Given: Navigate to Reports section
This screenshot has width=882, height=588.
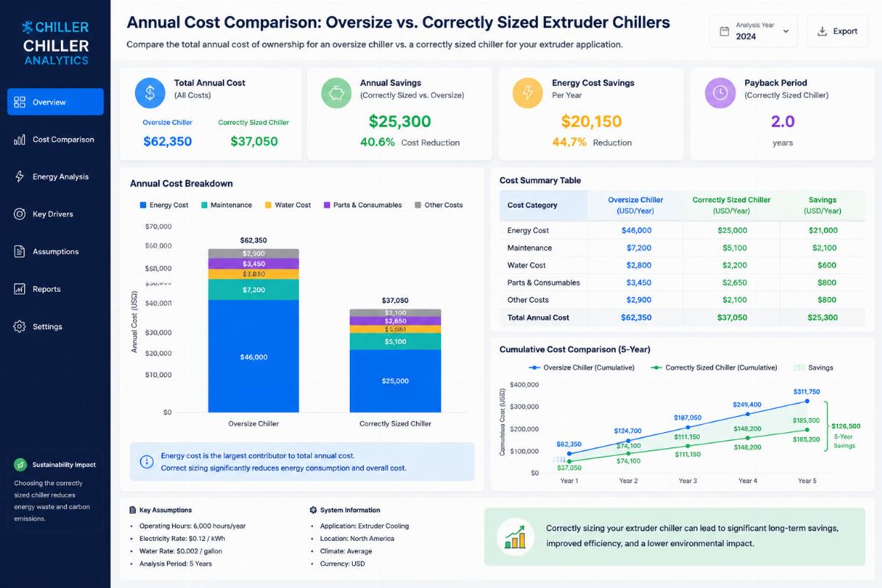Looking at the screenshot, I should [55, 290].
